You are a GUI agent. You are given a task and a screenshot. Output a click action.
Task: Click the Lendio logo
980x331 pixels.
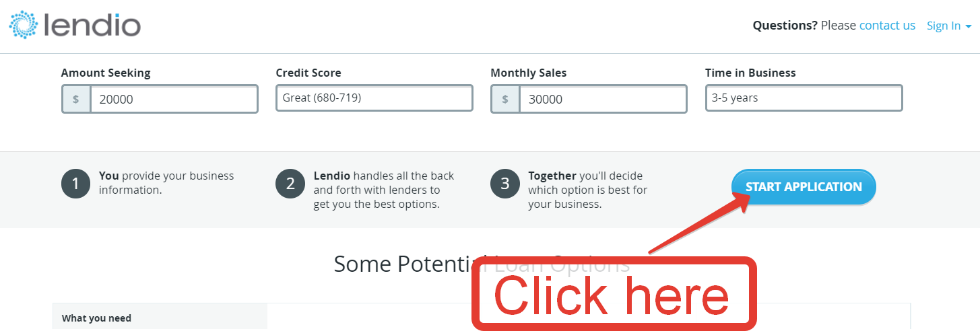click(x=75, y=25)
